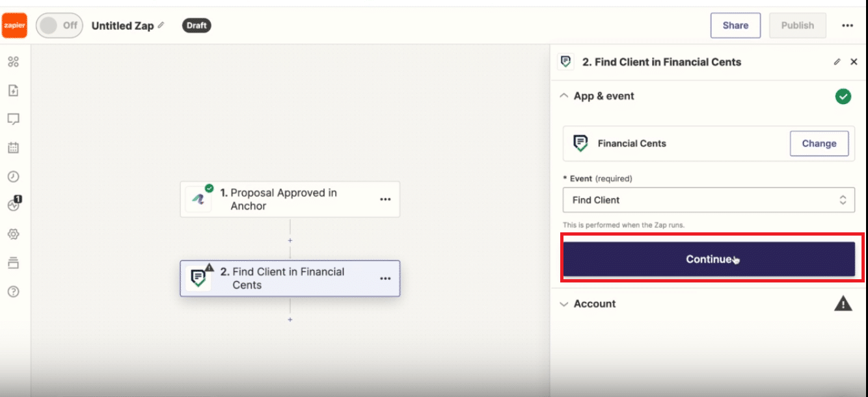868x397 pixels.
Task: Collapse the App & event section
Action: click(564, 96)
